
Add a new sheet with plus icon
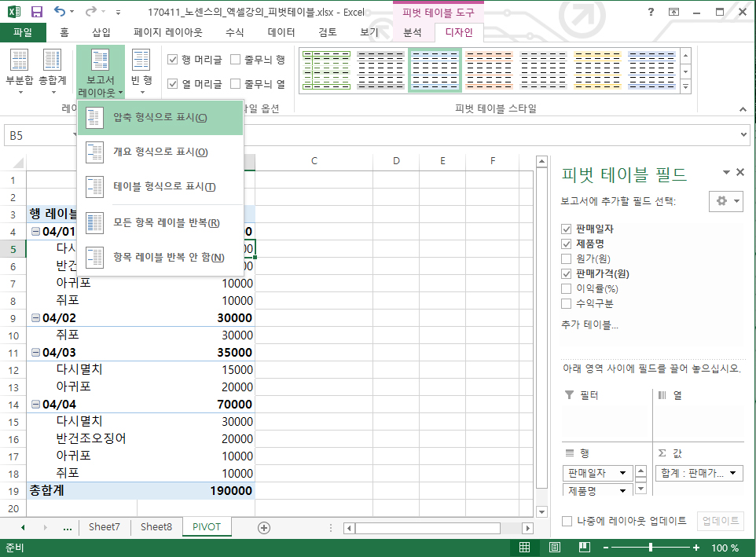point(264,528)
